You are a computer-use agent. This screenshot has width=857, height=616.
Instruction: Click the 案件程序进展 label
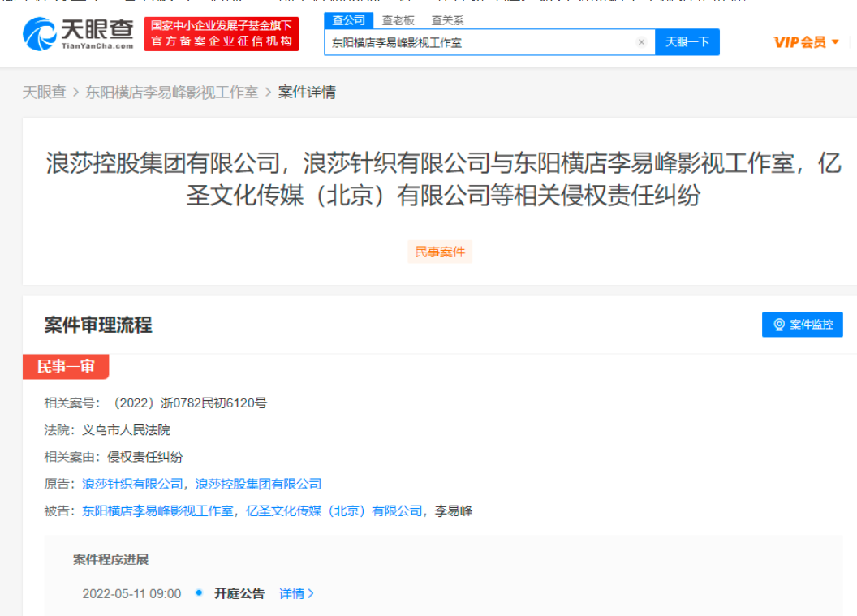111,560
